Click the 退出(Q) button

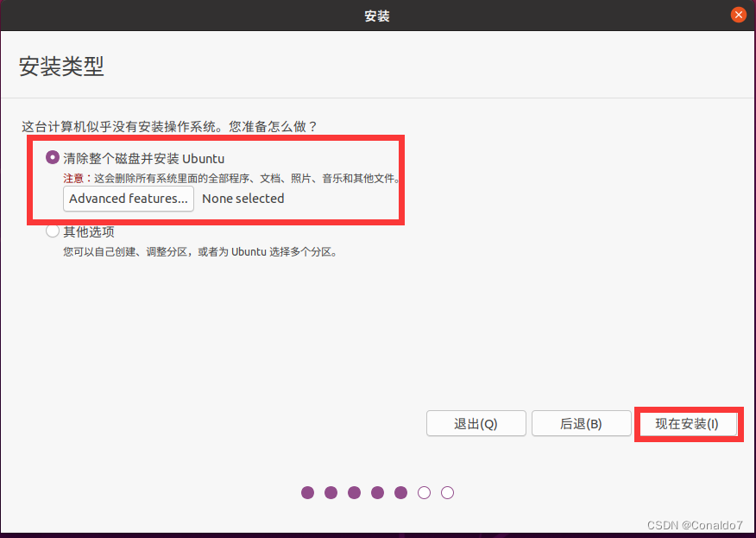pyautogui.click(x=476, y=424)
